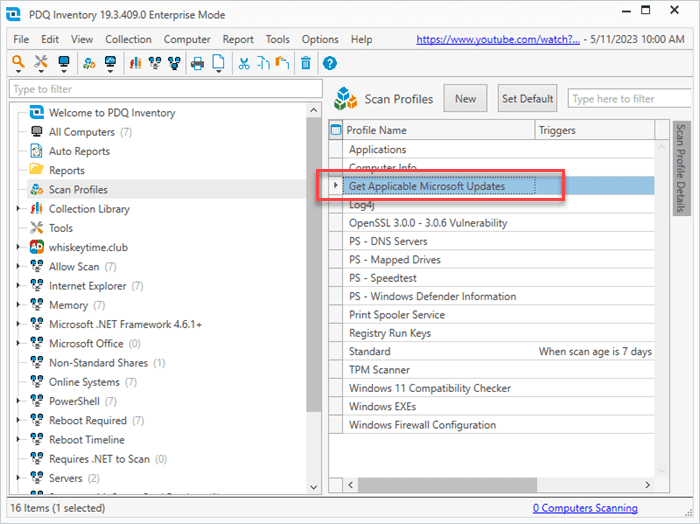Click the Paste clipboard toolbar icon
This screenshot has height=524, width=700.
coord(282,63)
